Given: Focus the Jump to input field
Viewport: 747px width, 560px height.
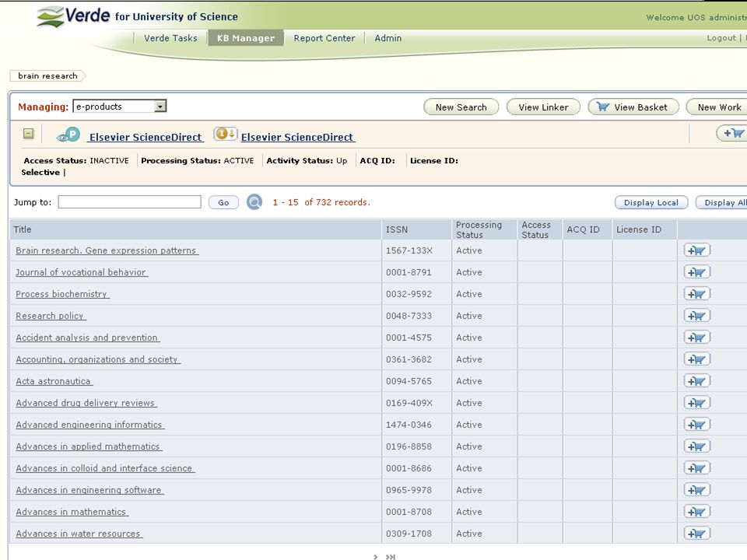Looking at the screenshot, I should click(x=130, y=202).
